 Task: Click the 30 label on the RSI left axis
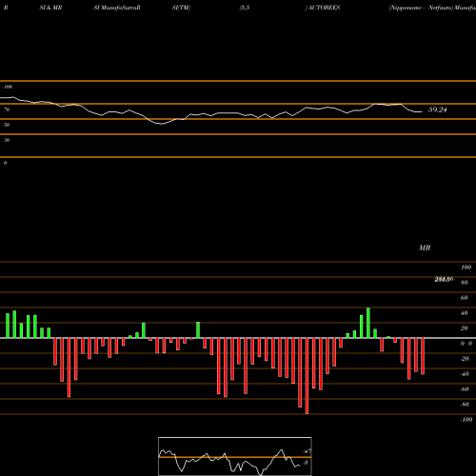7,140
